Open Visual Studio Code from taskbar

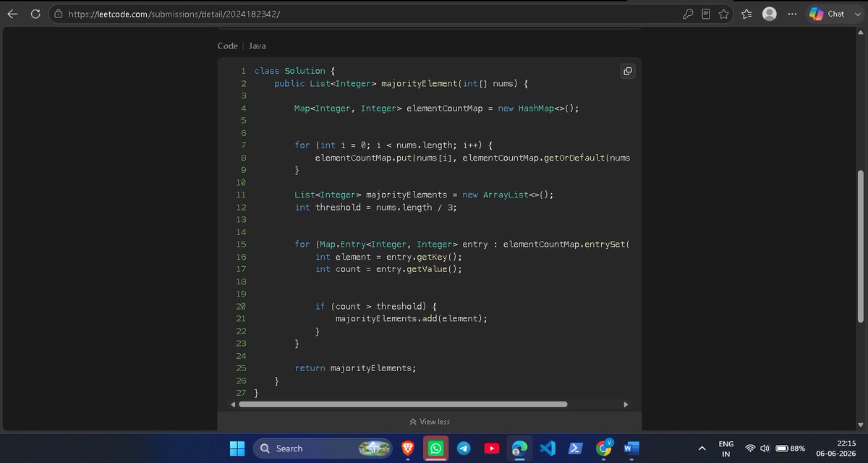(548, 449)
